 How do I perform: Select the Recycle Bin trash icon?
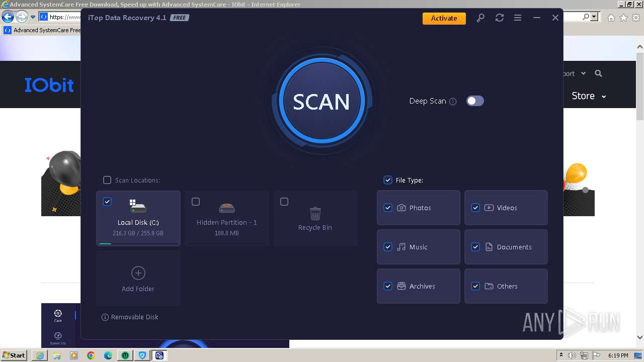tap(315, 214)
